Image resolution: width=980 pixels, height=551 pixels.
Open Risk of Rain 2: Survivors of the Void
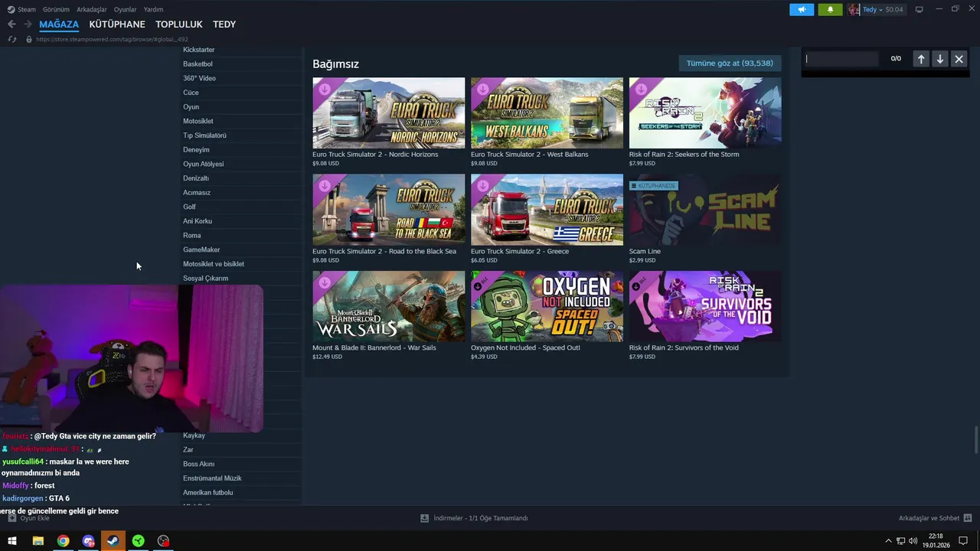click(684, 347)
